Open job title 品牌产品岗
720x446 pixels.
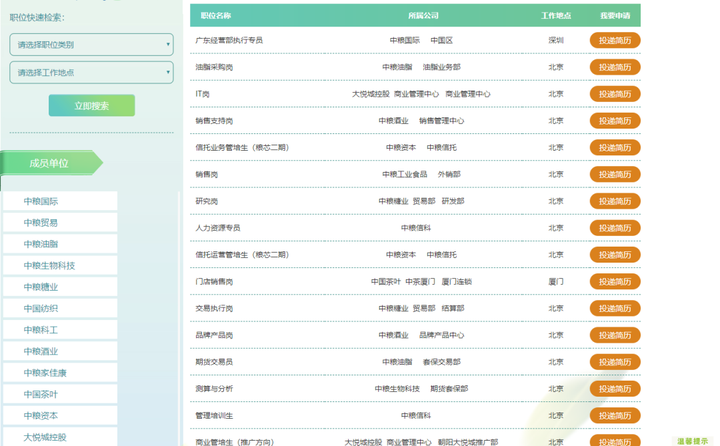pos(214,335)
